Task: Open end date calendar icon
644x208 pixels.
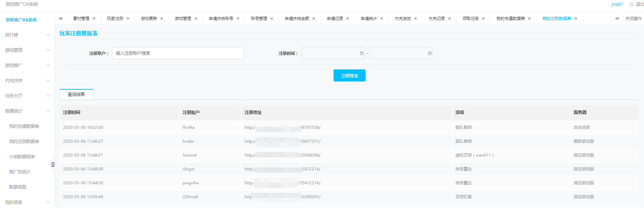Action: click(429, 53)
